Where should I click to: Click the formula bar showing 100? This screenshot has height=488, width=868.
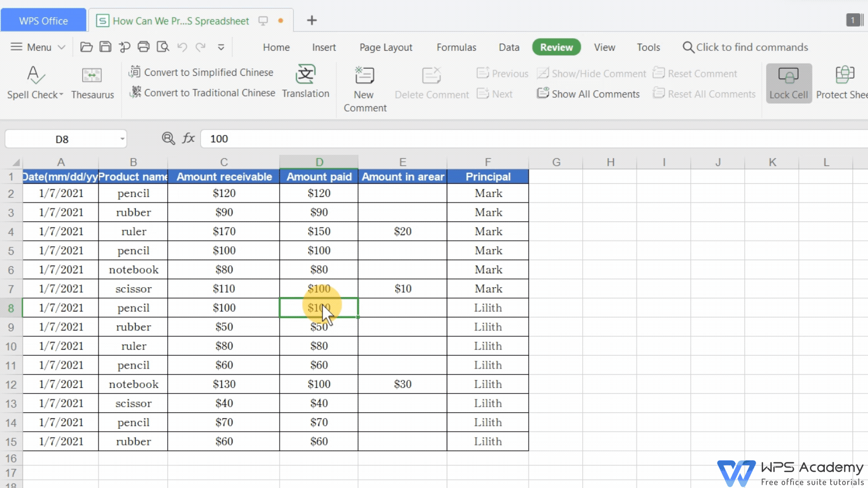[534, 139]
